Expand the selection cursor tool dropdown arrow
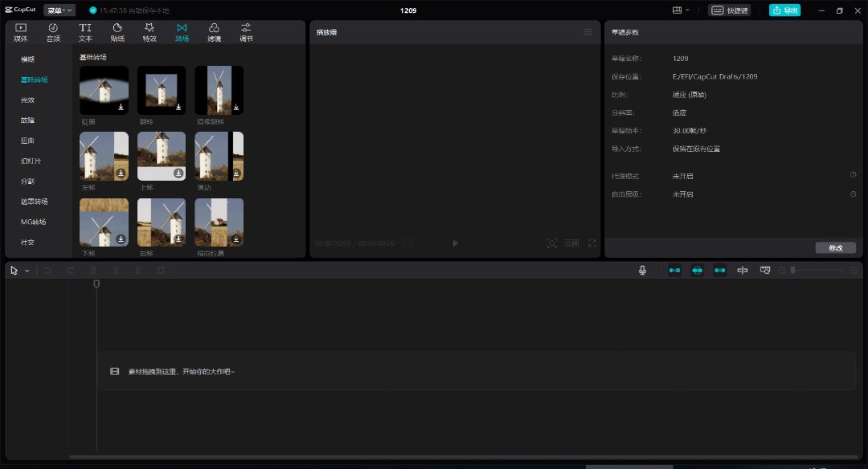 coord(27,271)
